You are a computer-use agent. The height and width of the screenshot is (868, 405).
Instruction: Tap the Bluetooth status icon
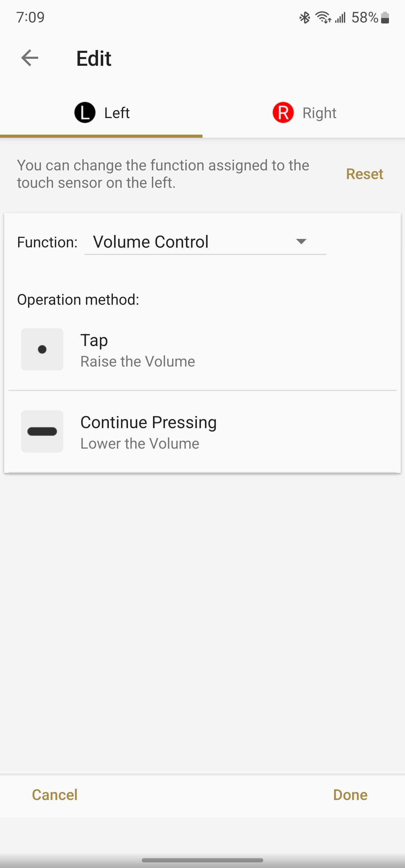pos(305,17)
